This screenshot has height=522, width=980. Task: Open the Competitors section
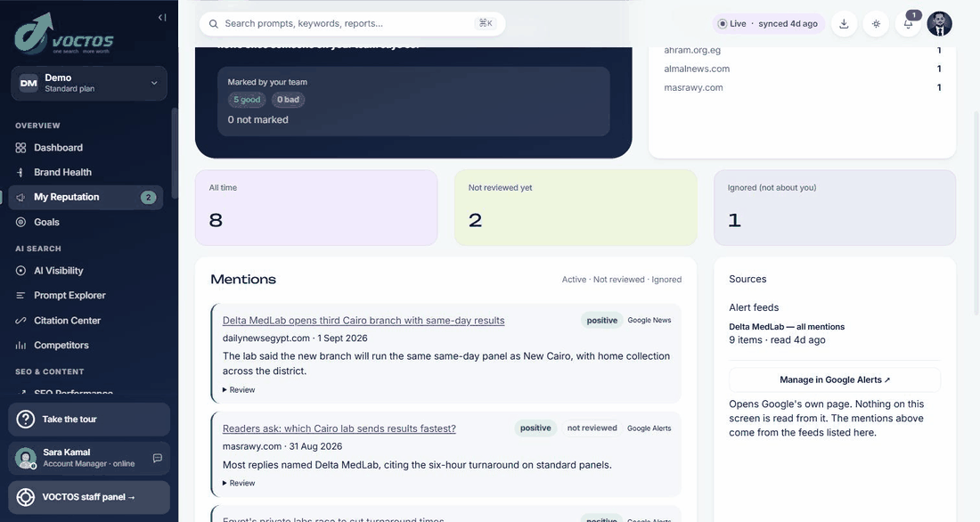pyautogui.click(x=86, y=345)
